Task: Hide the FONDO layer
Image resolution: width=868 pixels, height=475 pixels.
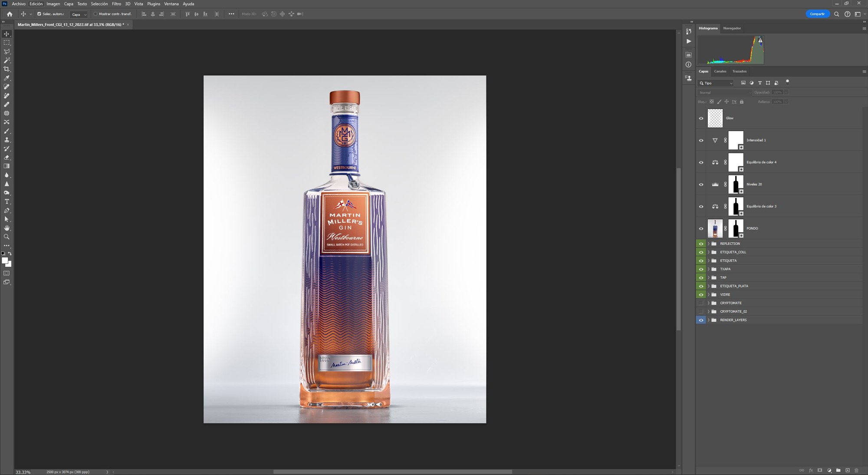Action: pyautogui.click(x=701, y=228)
